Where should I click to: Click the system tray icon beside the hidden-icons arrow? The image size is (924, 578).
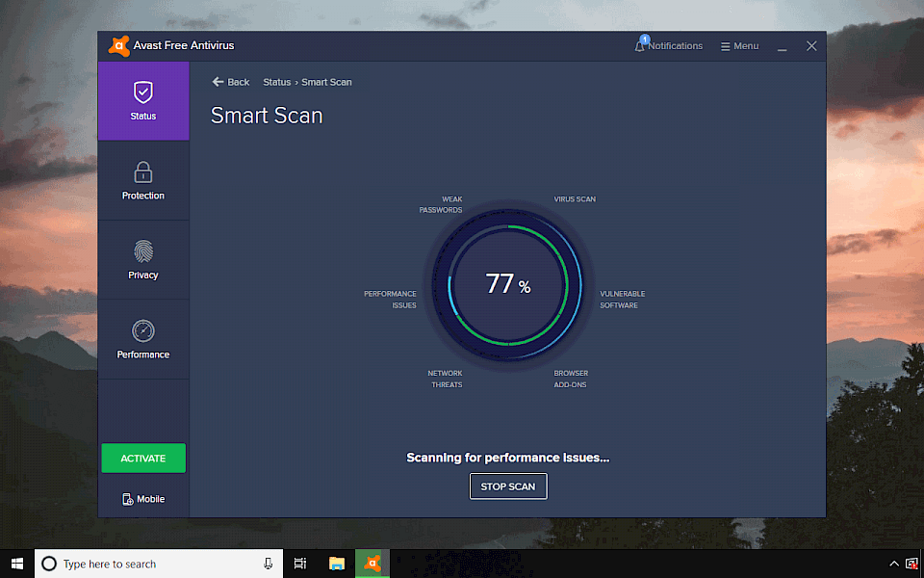coord(911,564)
